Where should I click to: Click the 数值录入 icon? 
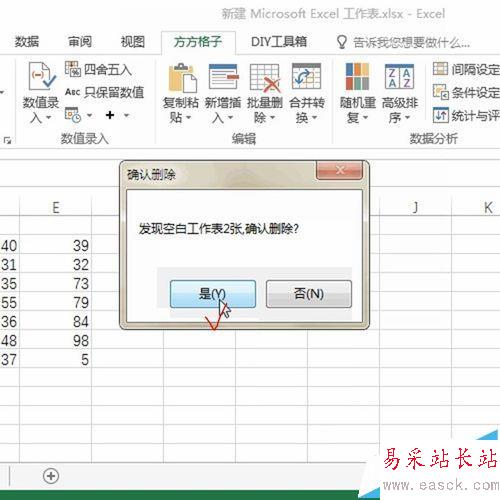click(x=41, y=76)
